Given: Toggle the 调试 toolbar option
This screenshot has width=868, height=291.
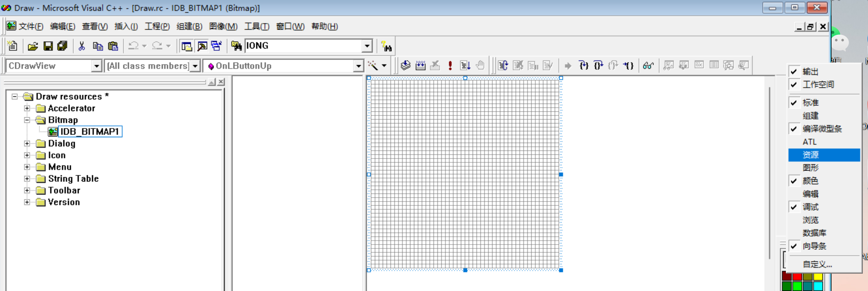Looking at the screenshot, I should click(x=824, y=207).
